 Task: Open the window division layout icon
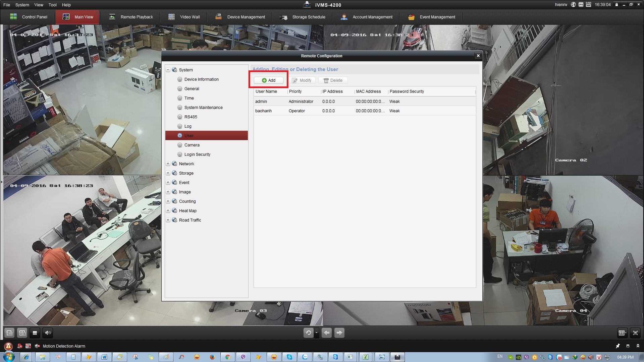click(x=622, y=333)
